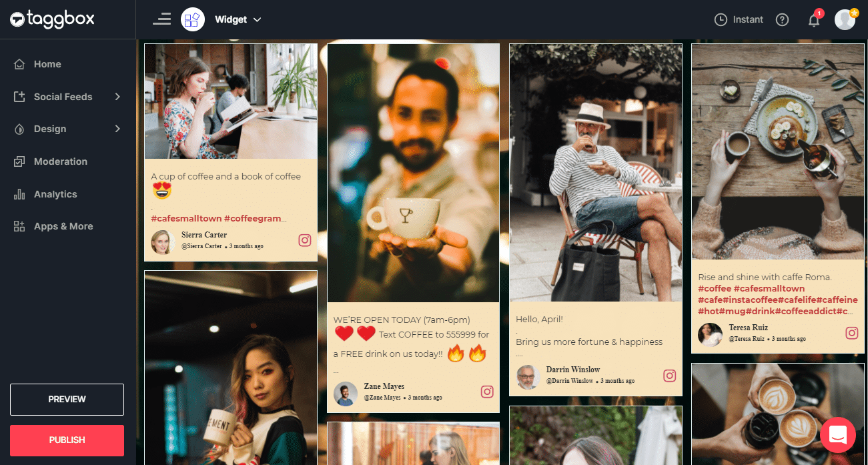Expand the Social Feeds submenu
The width and height of the screenshot is (868, 465).
point(67,97)
